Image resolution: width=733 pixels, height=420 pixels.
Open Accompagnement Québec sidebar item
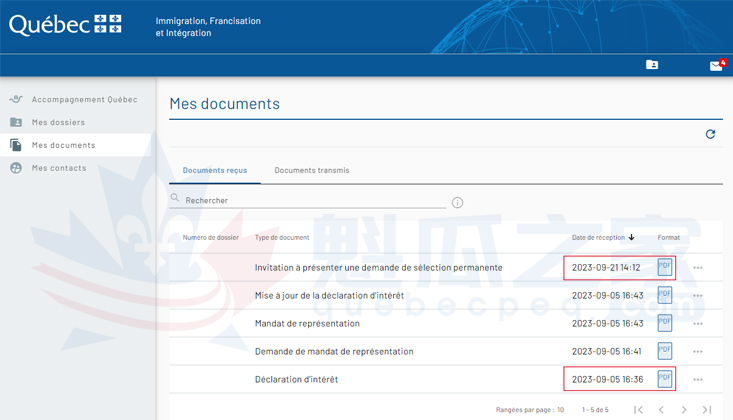84,100
